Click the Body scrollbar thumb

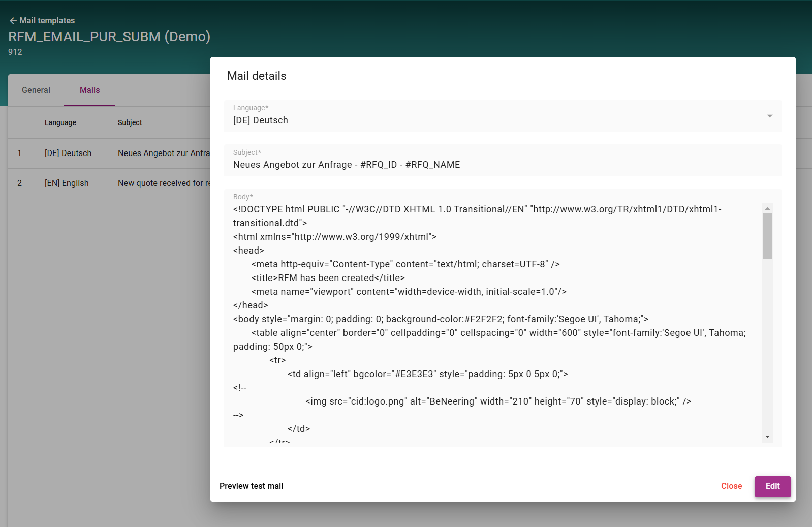tap(767, 236)
